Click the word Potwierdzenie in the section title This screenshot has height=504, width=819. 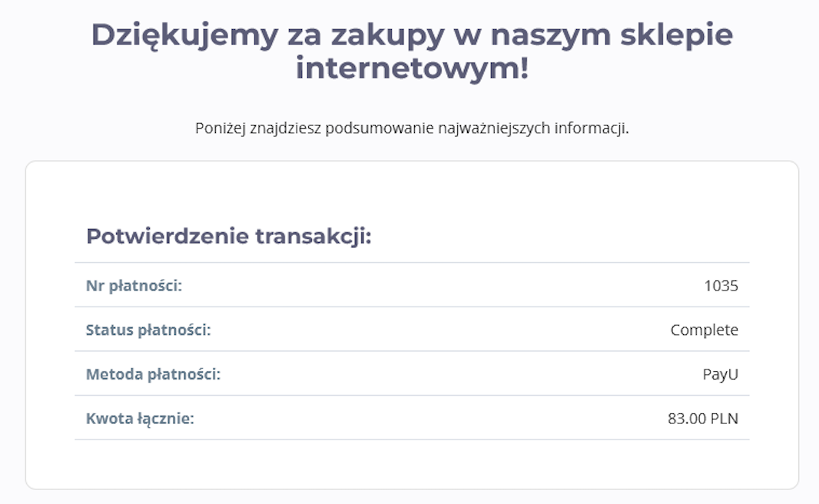167,237
